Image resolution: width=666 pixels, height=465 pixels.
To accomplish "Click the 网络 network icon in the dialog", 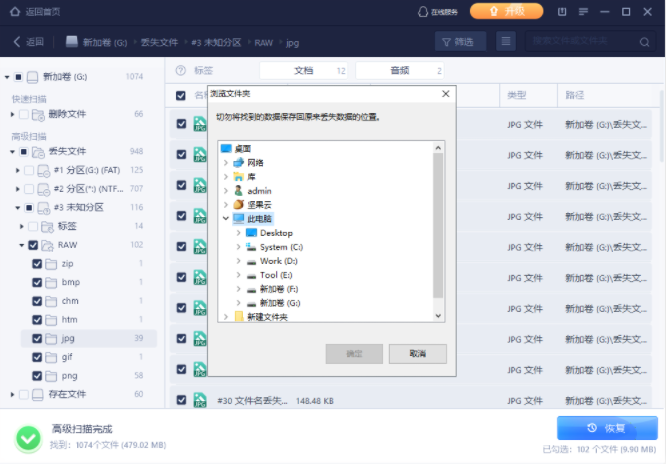I will click(x=238, y=162).
